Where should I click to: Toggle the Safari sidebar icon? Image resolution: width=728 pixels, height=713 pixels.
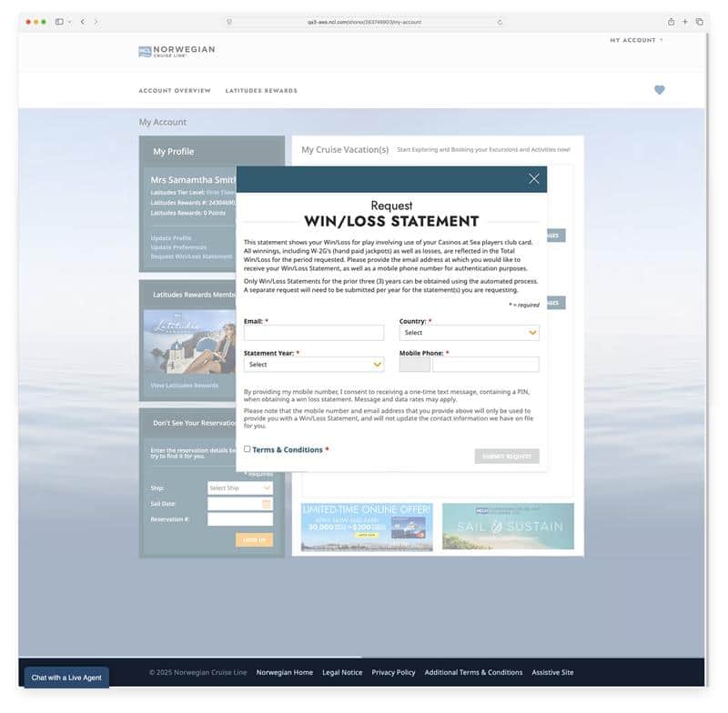click(59, 22)
